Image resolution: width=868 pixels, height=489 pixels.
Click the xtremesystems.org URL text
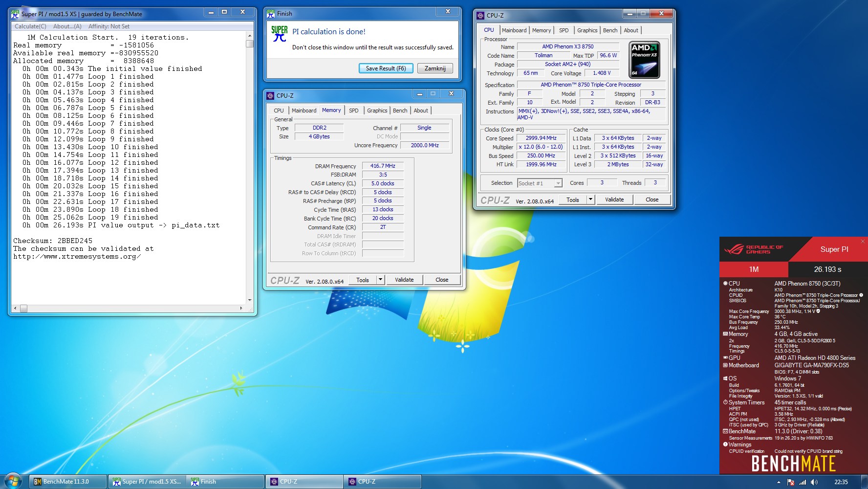pyautogui.click(x=77, y=256)
